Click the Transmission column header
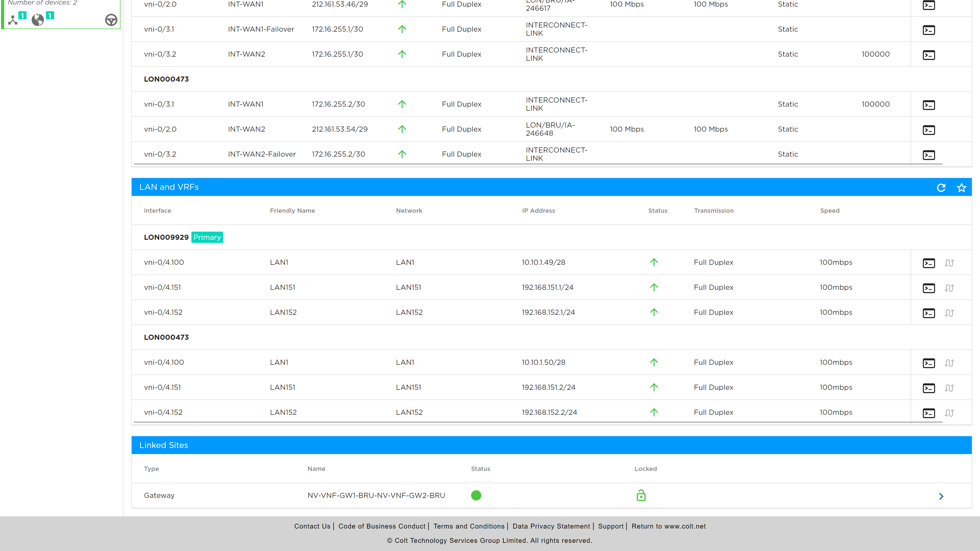Image resolution: width=980 pixels, height=551 pixels. 714,211
